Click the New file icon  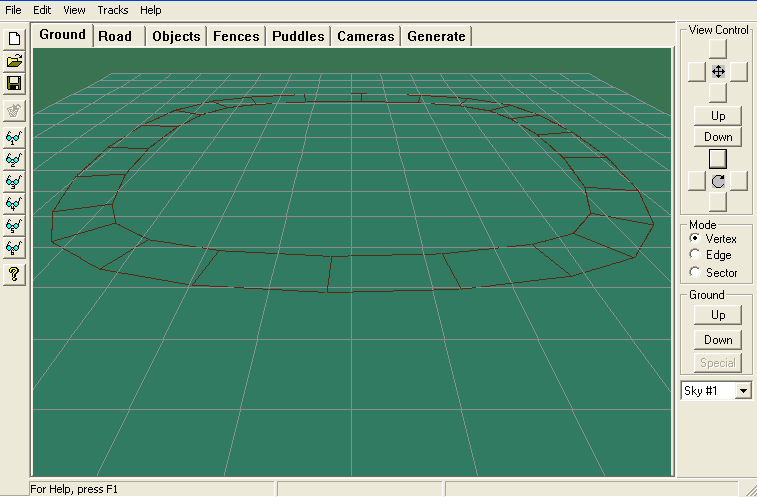[14, 39]
